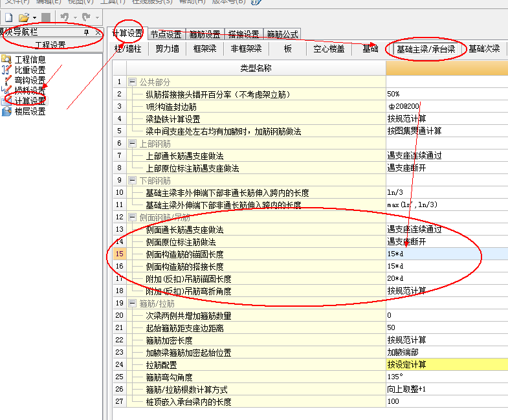Open 楼层设置 in navigation list
Screen dimensions: 508x420
[x=30, y=111]
